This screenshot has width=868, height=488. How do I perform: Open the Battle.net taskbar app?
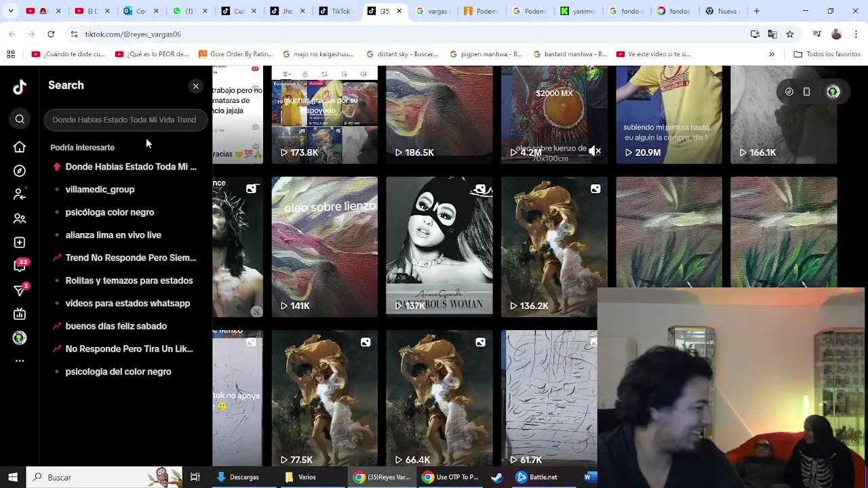536,477
